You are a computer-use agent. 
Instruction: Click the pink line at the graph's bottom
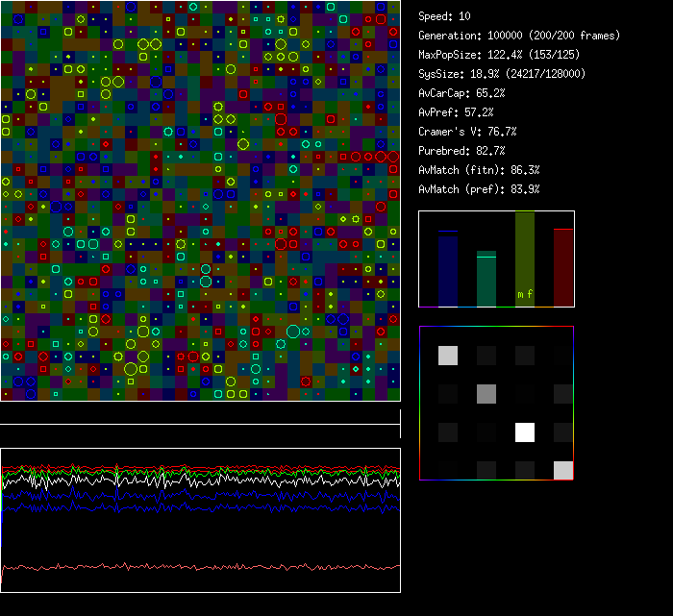(x=200, y=567)
